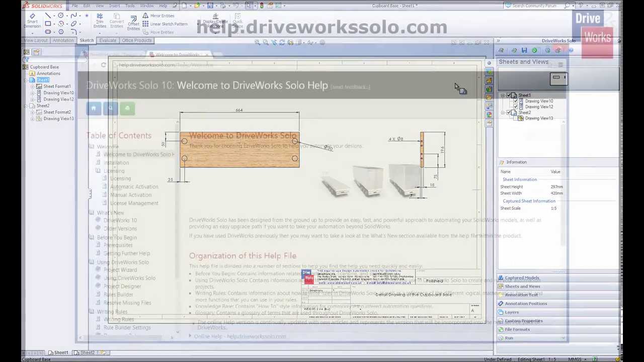Click the New document icon

point(185,6)
